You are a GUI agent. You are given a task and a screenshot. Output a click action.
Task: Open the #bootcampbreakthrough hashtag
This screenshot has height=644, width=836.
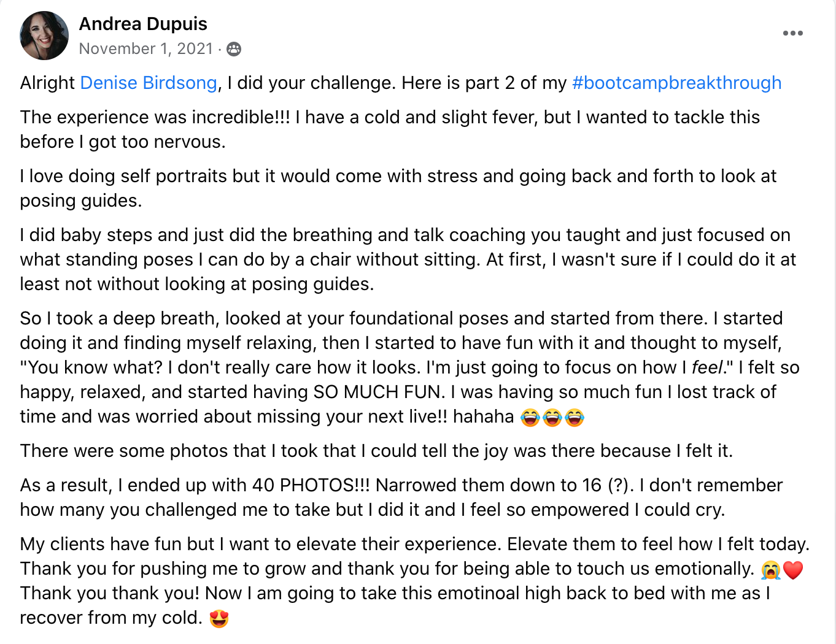[x=676, y=83]
